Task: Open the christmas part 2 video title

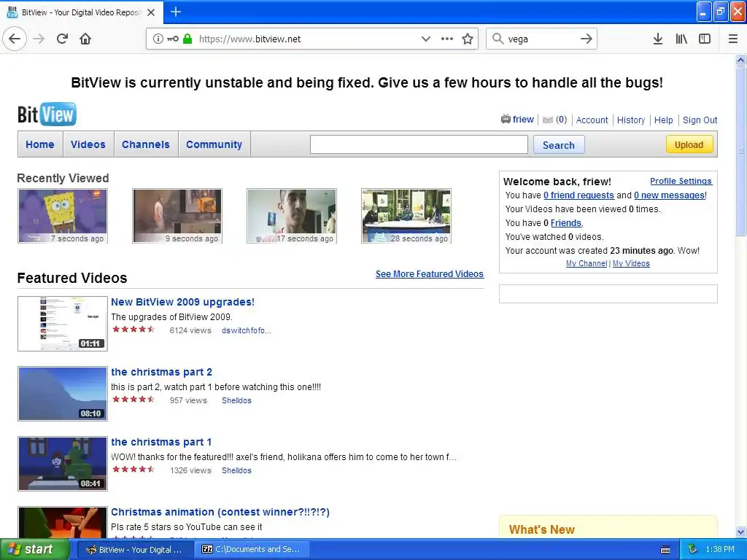Action: 161,372
